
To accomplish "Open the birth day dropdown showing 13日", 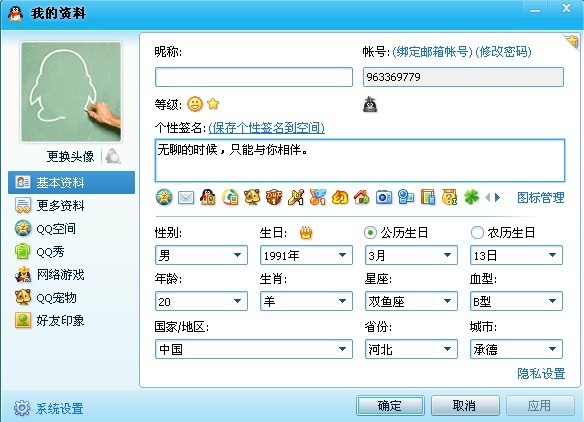I will coord(516,255).
